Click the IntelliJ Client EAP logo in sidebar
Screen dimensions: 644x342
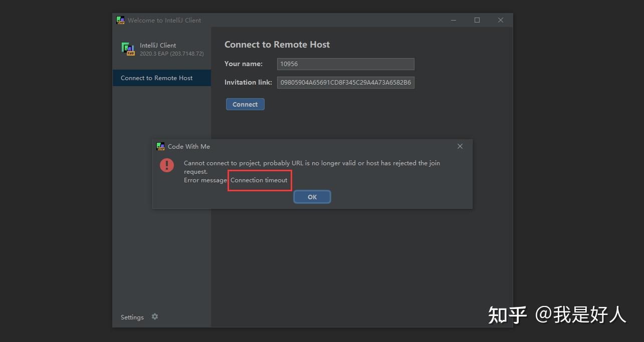coord(128,49)
